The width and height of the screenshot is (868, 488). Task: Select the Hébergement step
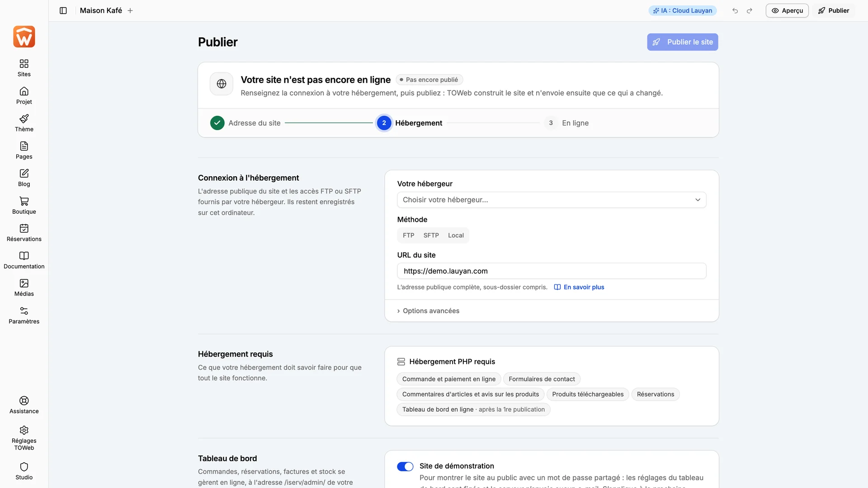(410, 123)
